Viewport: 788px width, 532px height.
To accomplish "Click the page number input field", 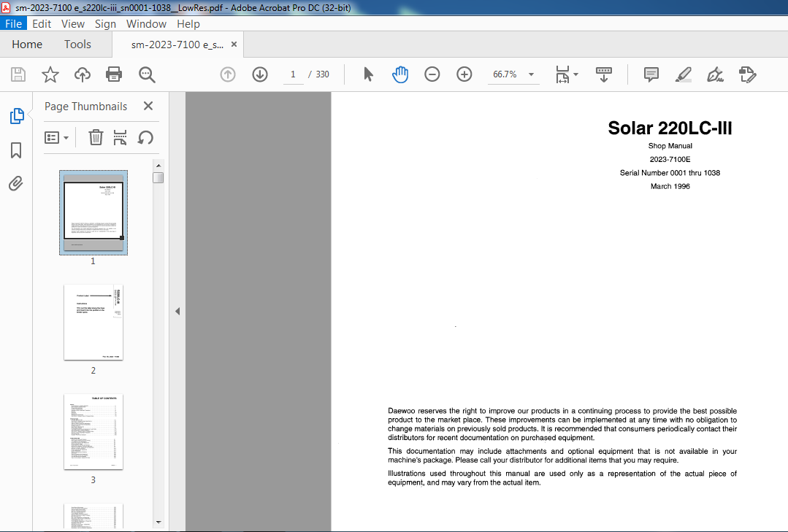I will click(x=293, y=74).
